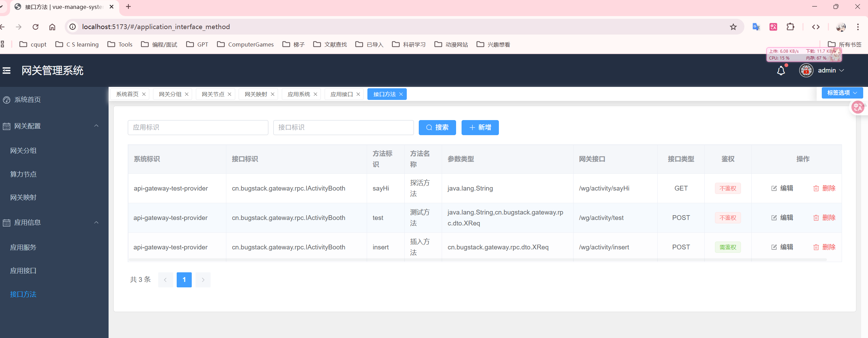Focus the 应用标识 search input field
868x338 pixels.
(198, 128)
